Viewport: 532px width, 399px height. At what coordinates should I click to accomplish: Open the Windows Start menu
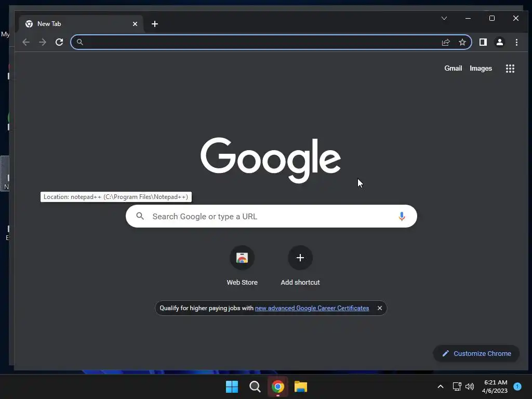[232, 387]
